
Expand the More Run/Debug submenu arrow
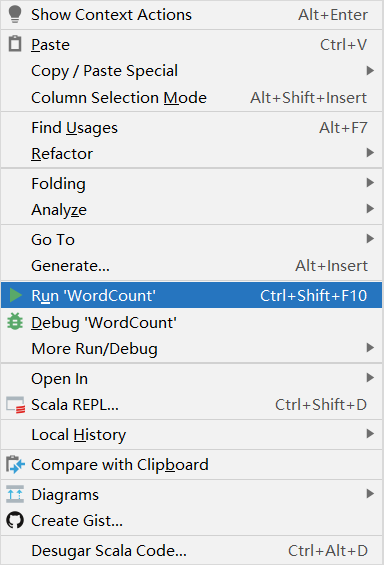pos(370,348)
